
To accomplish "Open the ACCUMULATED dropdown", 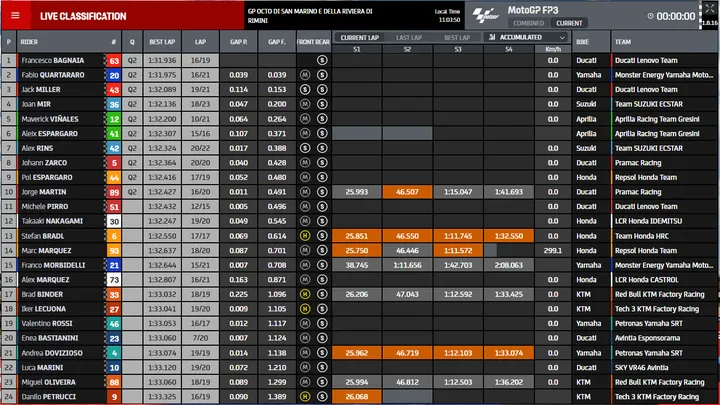I will [x=526, y=37].
